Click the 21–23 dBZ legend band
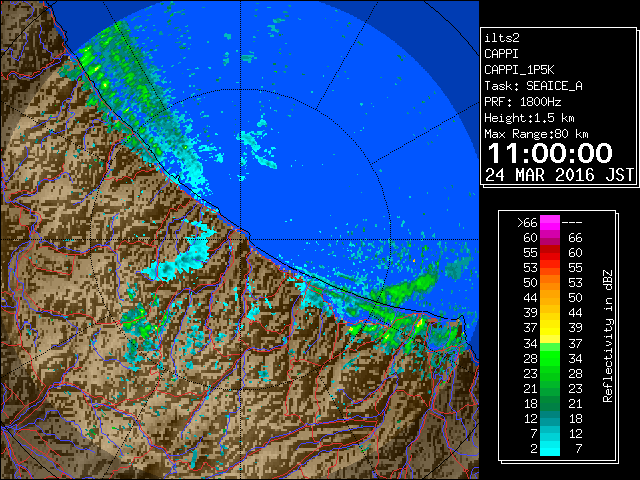Screen dimensions: 640x480 click(550, 388)
